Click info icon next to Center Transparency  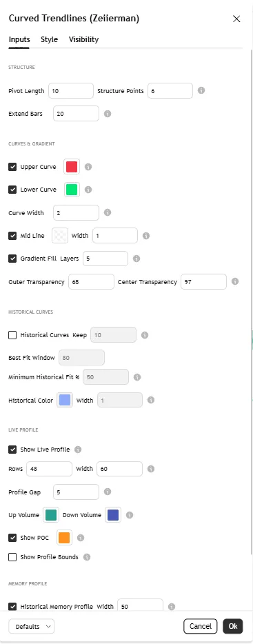pyautogui.click(x=235, y=281)
